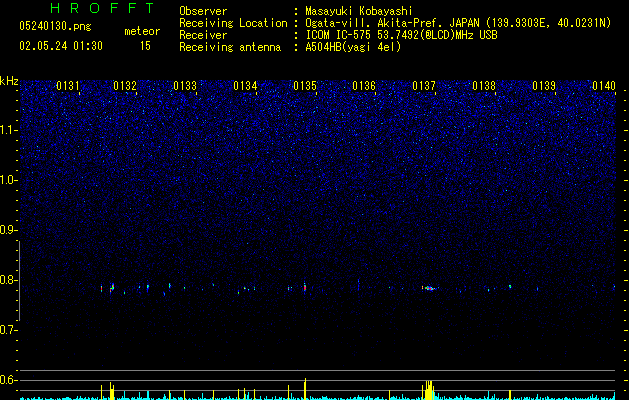Image resolution: width=629 pixels, height=400 pixels.
Task: Click the 0139 time marker
Action: [544, 86]
